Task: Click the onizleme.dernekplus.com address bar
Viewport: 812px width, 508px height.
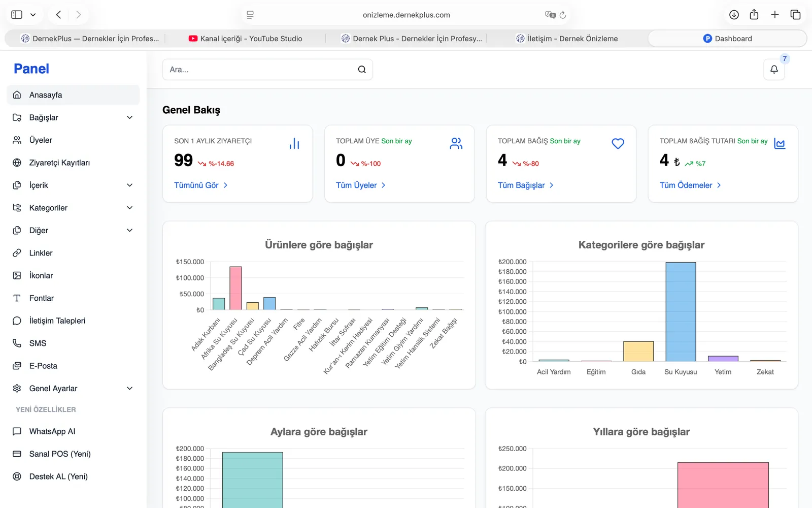Action: [x=406, y=15]
